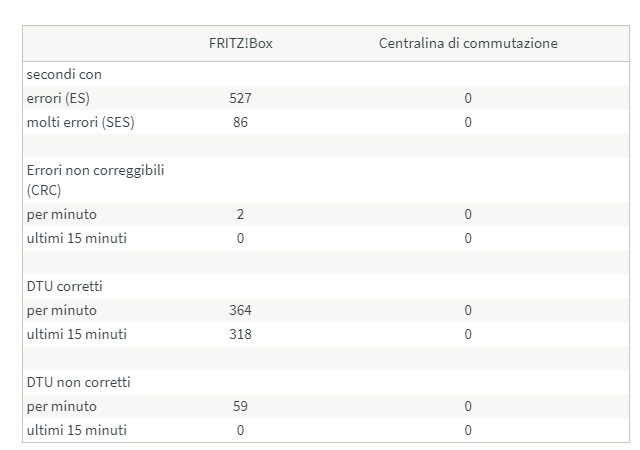Click the CRC per minuto value 2
Viewport: 640px width, 450px height.
pos(240,214)
